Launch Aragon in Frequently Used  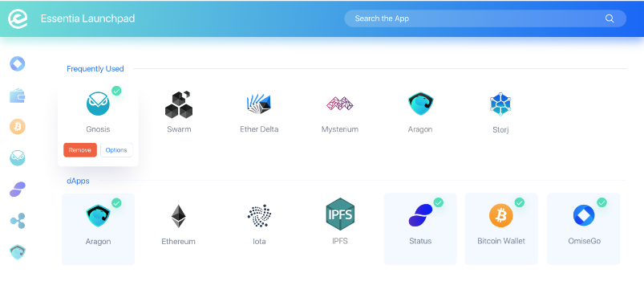point(420,104)
